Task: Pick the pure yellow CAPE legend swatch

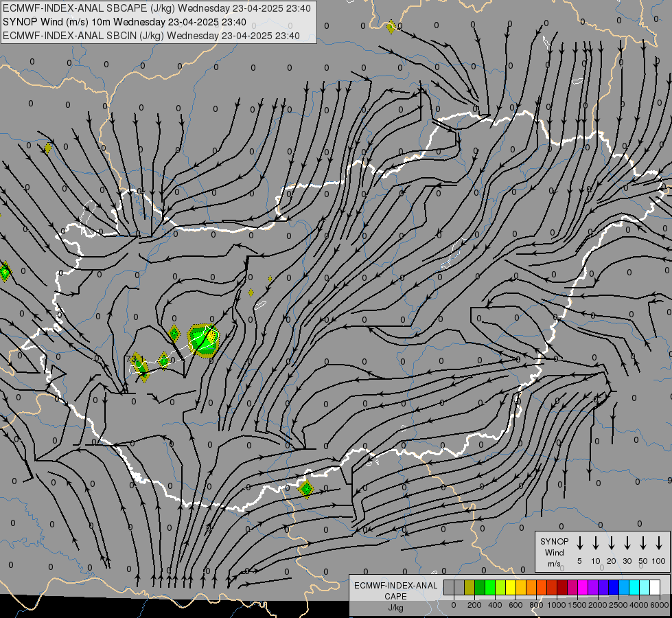Action: pyautogui.click(x=511, y=587)
